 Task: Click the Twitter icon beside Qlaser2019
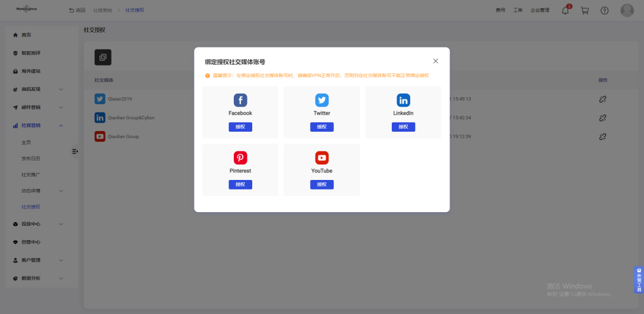pyautogui.click(x=100, y=99)
